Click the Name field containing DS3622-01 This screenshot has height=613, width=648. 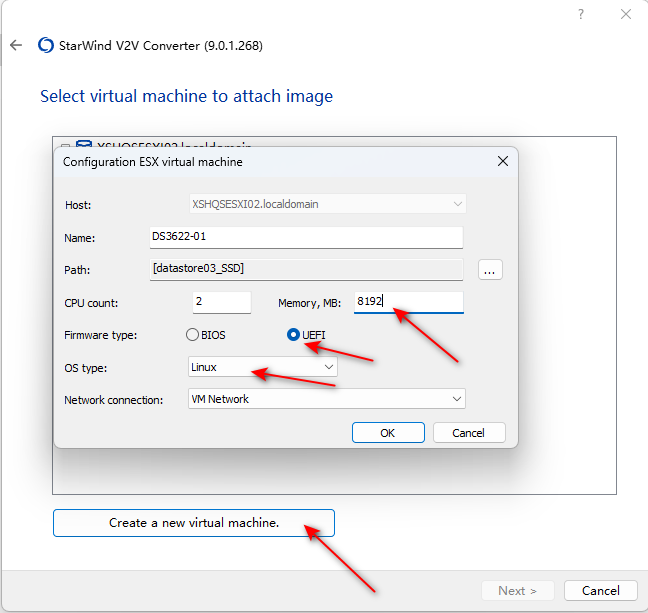click(306, 237)
